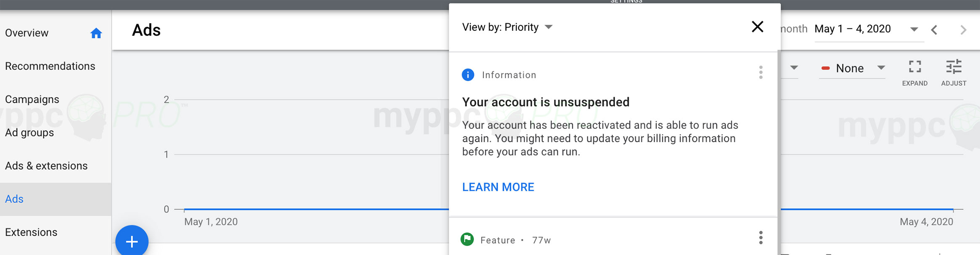Go to the previous date range
Image resolution: width=980 pixels, height=255 pixels.
(x=934, y=30)
